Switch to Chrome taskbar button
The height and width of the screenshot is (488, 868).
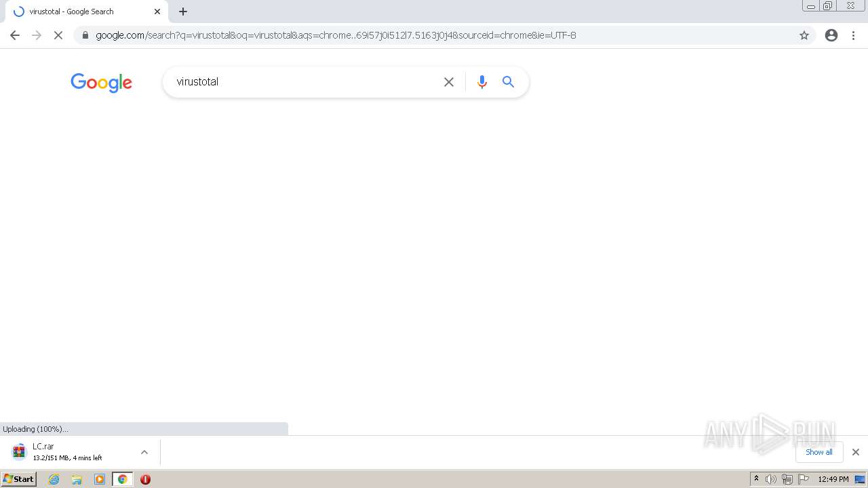click(x=123, y=479)
